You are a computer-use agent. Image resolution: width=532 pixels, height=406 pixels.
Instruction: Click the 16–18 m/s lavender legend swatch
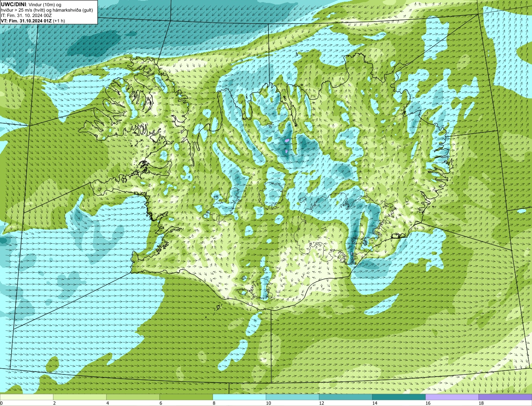pos(452,397)
